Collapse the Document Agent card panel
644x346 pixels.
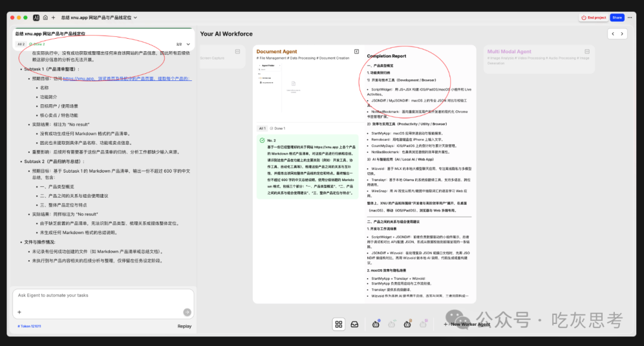click(x=357, y=52)
